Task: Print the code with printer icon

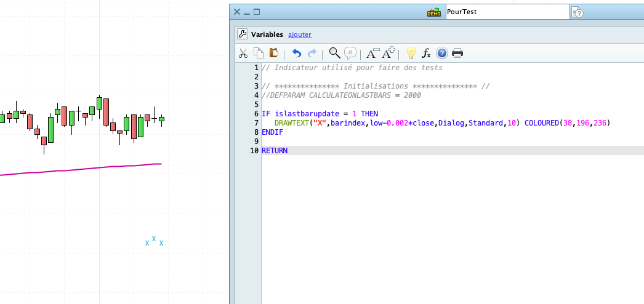Action: pos(457,53)
